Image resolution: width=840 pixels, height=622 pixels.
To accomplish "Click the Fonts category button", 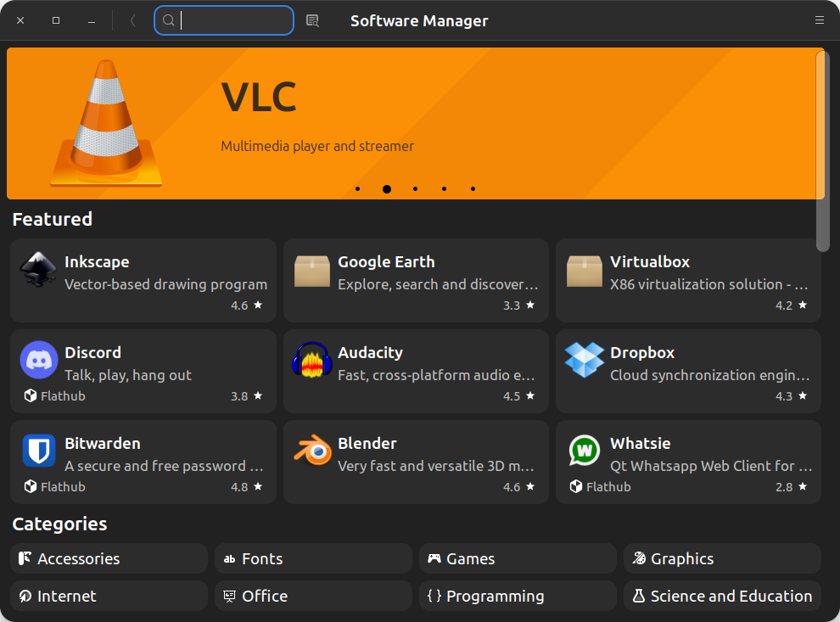I will tap(312, 558).
